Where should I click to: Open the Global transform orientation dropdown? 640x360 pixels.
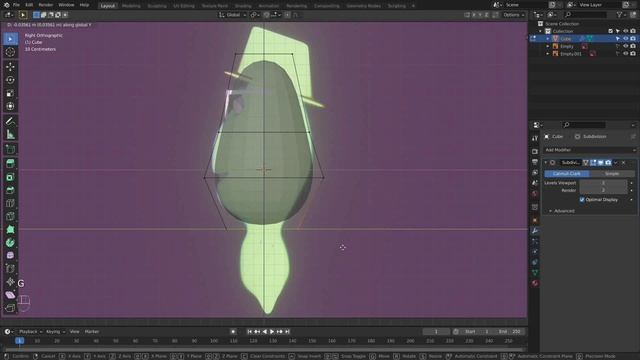click(233, 15)
